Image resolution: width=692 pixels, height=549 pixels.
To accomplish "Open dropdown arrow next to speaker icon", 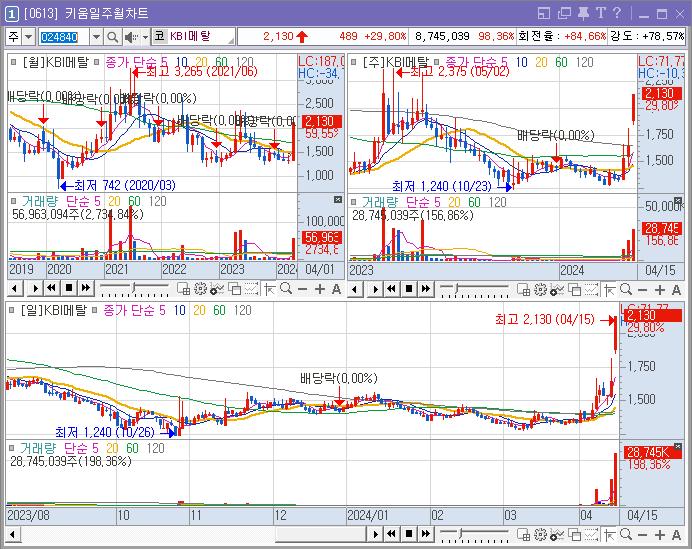I will (146, 37).
